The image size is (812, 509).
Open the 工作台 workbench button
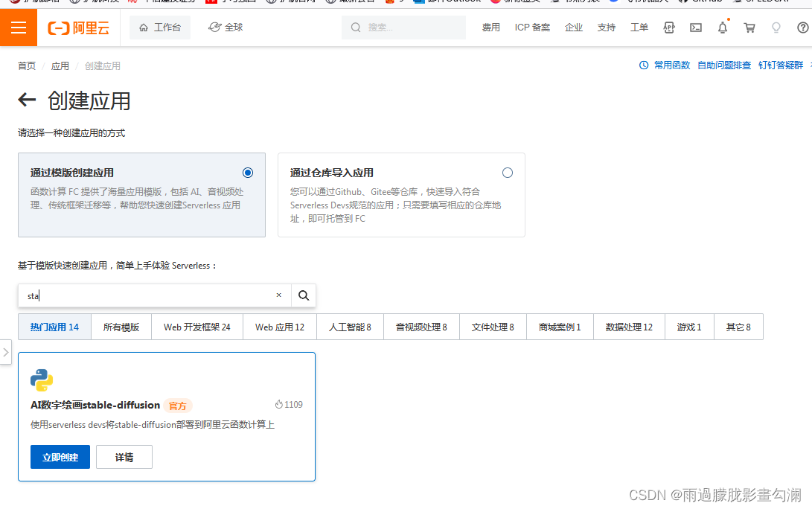pyautogui.click(x=160, y=28)
